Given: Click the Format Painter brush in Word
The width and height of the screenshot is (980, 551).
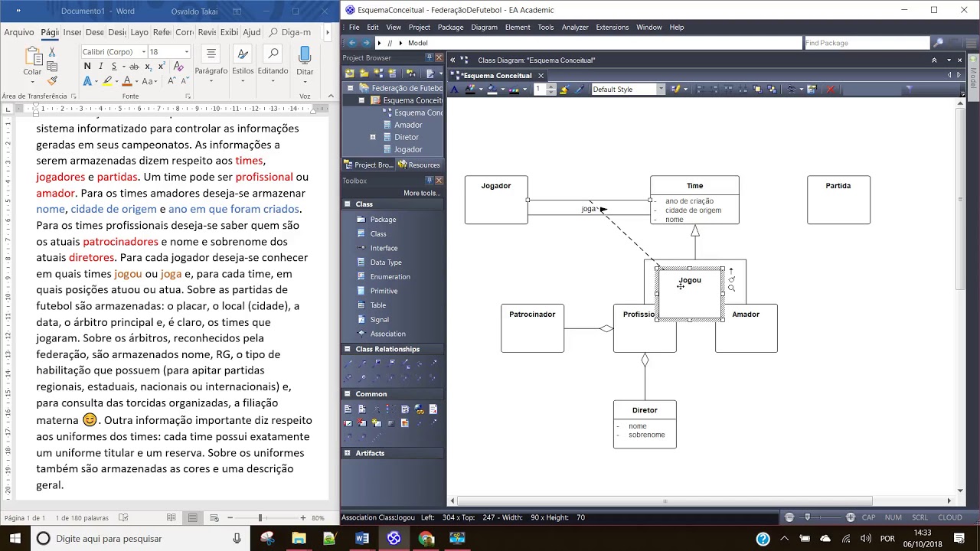Looking at the screenshot, I should [x=52, y=80].
